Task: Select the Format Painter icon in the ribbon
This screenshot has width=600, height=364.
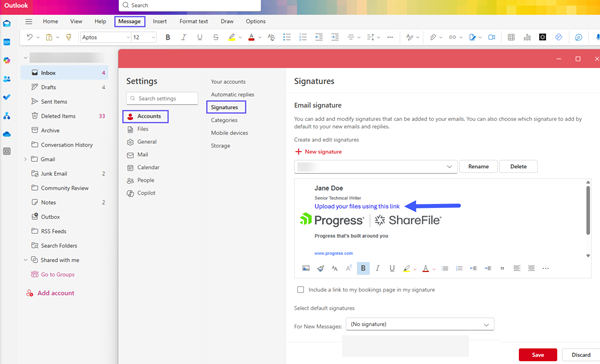Action: click(69, 37)
